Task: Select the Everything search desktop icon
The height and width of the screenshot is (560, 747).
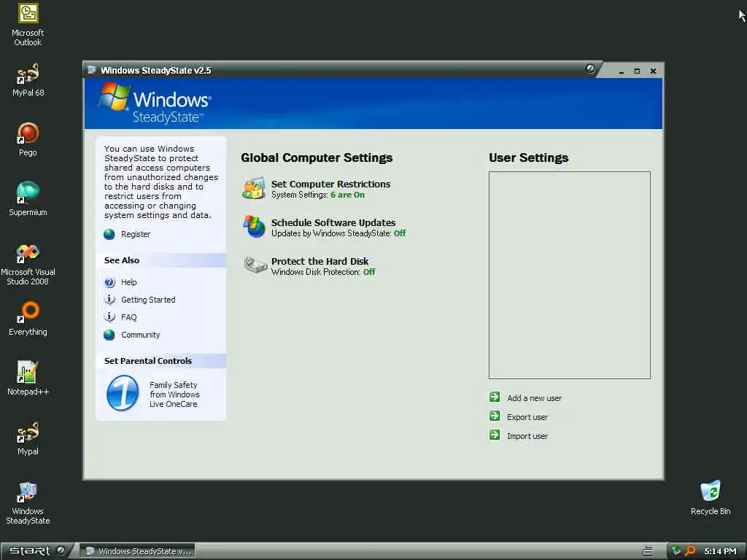Action: click(28, 319)
